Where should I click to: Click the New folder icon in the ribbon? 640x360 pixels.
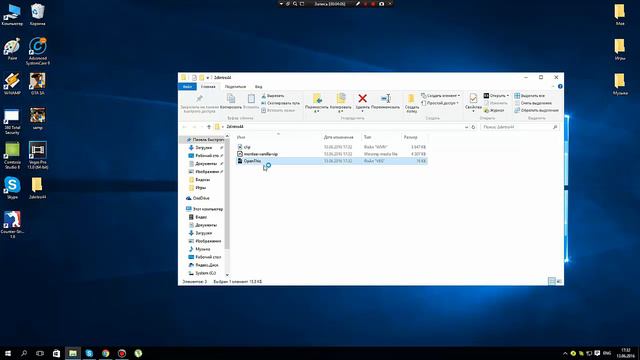[411, 98]
